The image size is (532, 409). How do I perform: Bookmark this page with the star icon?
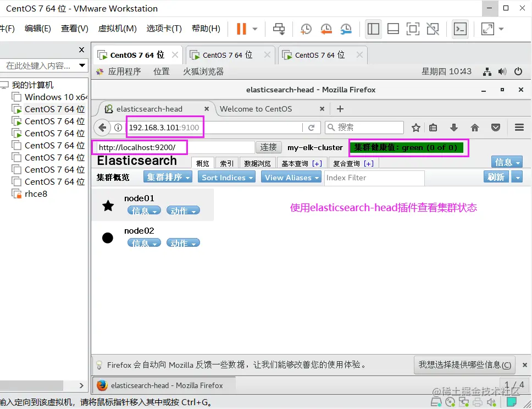click(x=415, y=128)
